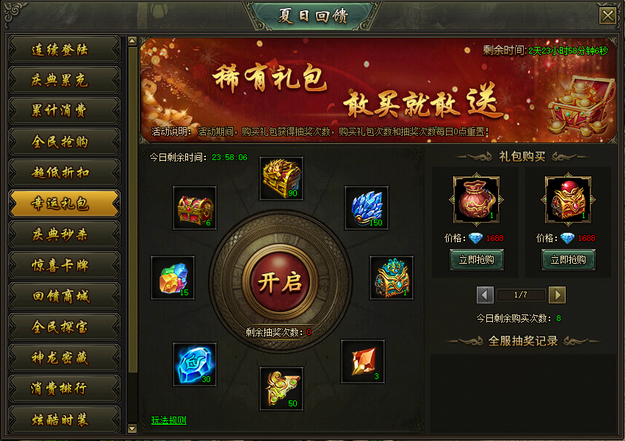Select the 惊喜卡牌 sidebar tab
The image size is (625, 441).
coord(64,265)
